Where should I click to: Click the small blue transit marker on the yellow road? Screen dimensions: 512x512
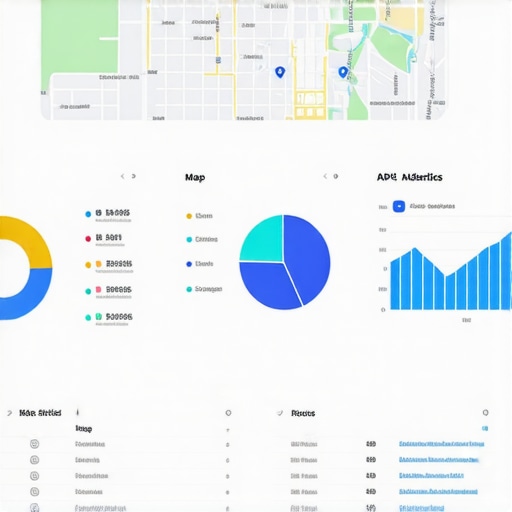click(x=218, y=60)
